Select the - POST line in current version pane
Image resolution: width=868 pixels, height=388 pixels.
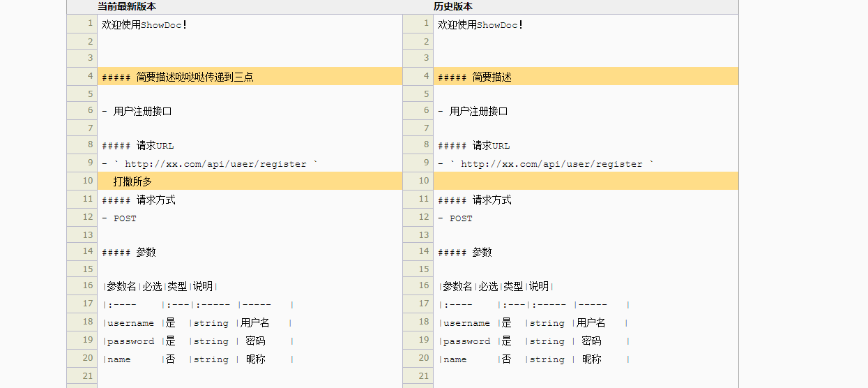tap(119, 218)
